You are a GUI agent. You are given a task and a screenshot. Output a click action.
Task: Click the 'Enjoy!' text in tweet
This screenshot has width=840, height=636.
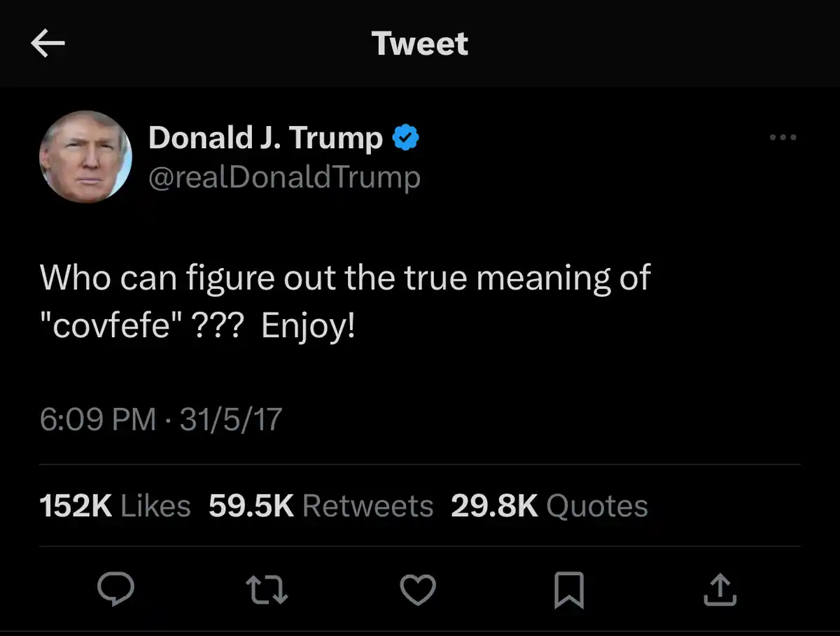point(308,327)
